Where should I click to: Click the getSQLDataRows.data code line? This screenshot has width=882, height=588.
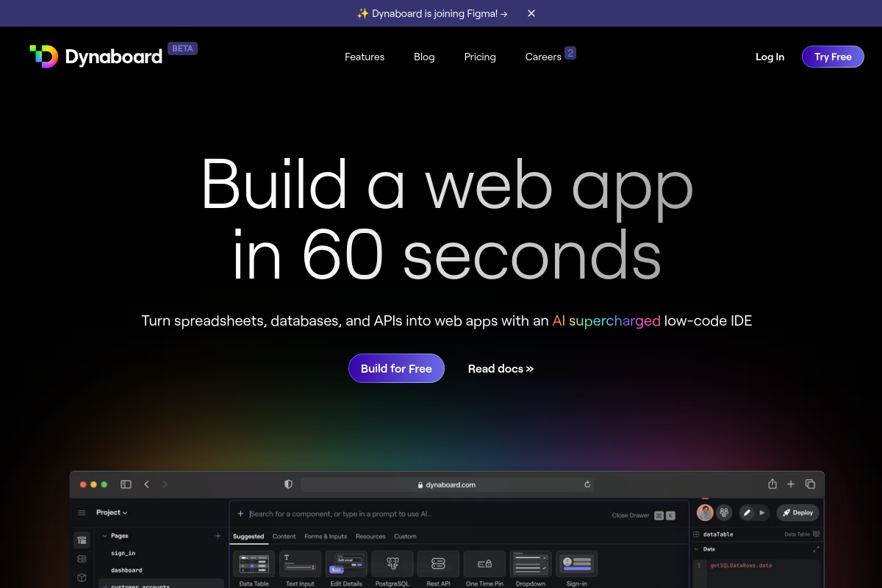741,565
